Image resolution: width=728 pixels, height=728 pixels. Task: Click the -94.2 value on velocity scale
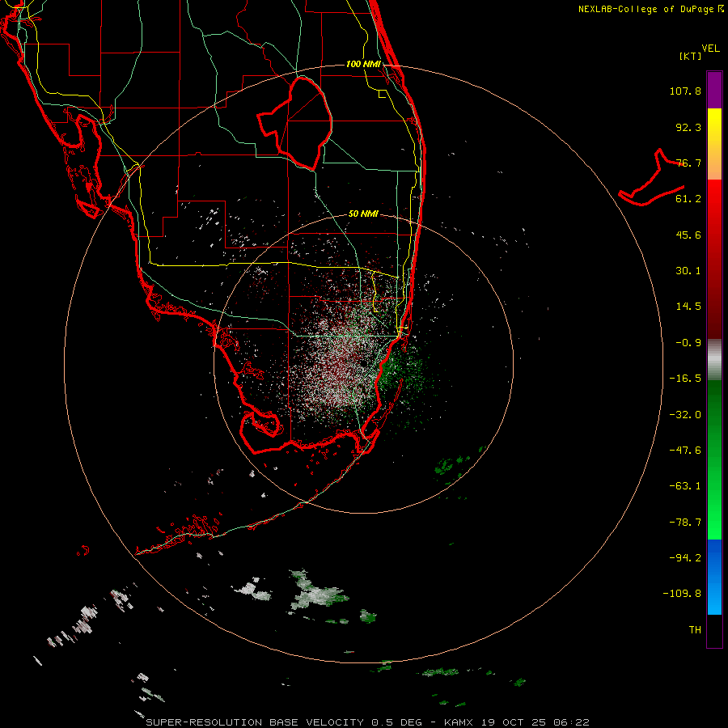[x=685, y=558]
